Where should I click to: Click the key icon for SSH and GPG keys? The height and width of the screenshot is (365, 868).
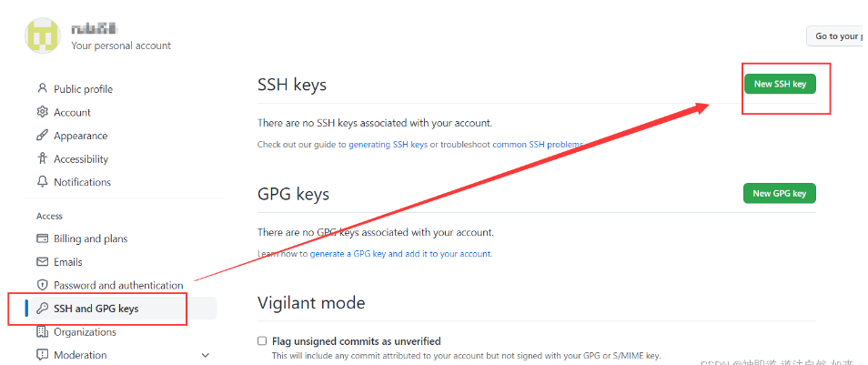[x=42, y=309]
